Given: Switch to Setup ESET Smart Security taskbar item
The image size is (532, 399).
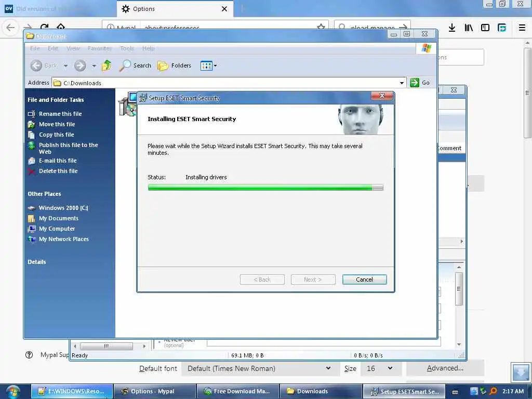Looking at the screenshot, I should pos(404,391).
